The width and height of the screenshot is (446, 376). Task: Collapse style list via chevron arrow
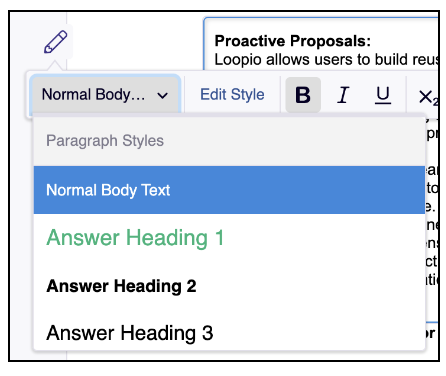pos(163,96)
